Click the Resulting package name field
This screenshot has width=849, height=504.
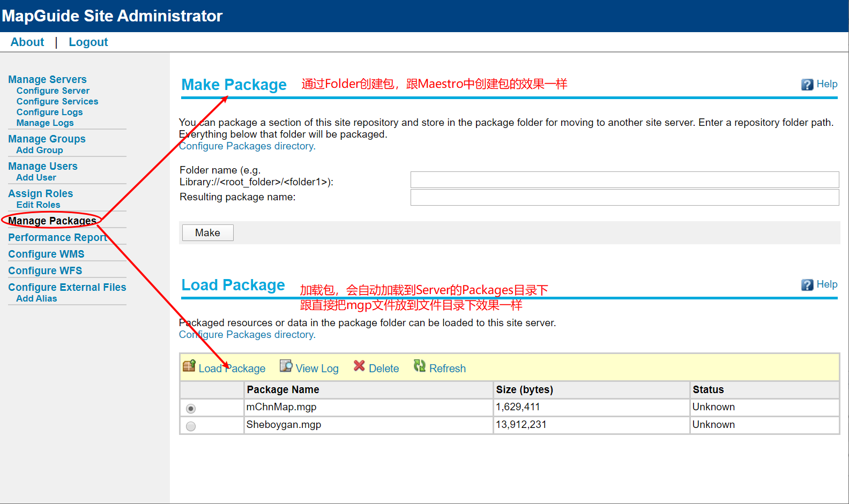point(625,197)
